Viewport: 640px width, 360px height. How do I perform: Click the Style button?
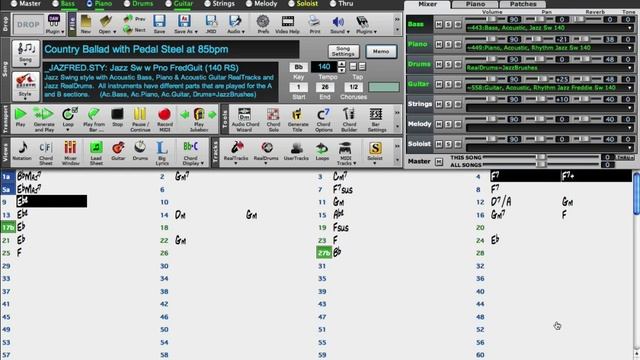pyautogui.click(x=25, y=86)
